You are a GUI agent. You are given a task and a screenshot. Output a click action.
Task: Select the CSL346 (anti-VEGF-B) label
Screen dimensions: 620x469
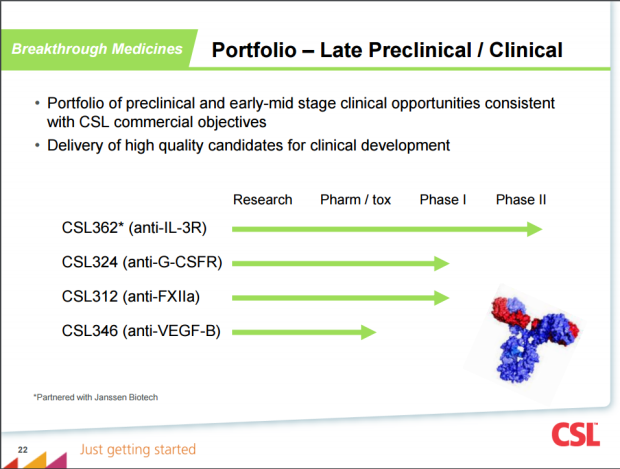[x=141, y=331]
